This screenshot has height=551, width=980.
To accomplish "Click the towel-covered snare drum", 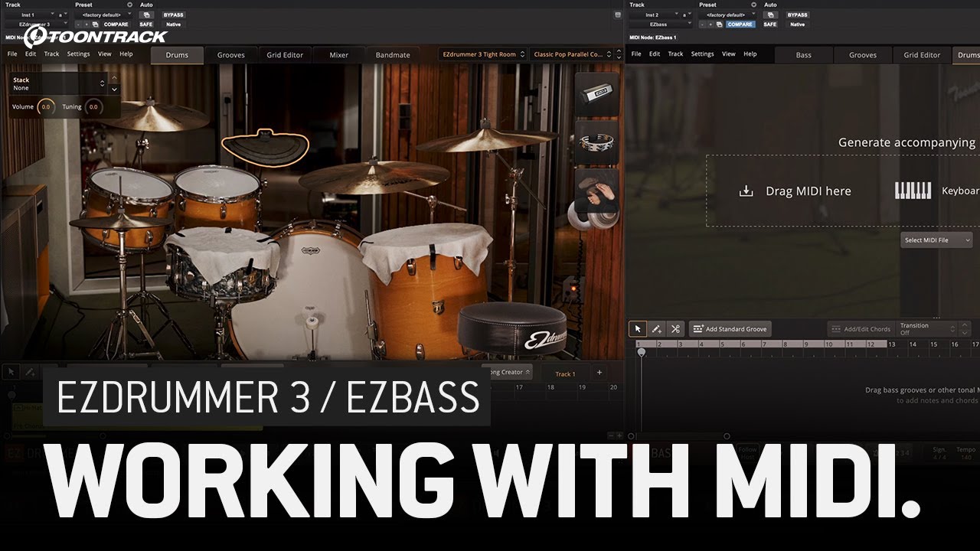I will (222, 264).
